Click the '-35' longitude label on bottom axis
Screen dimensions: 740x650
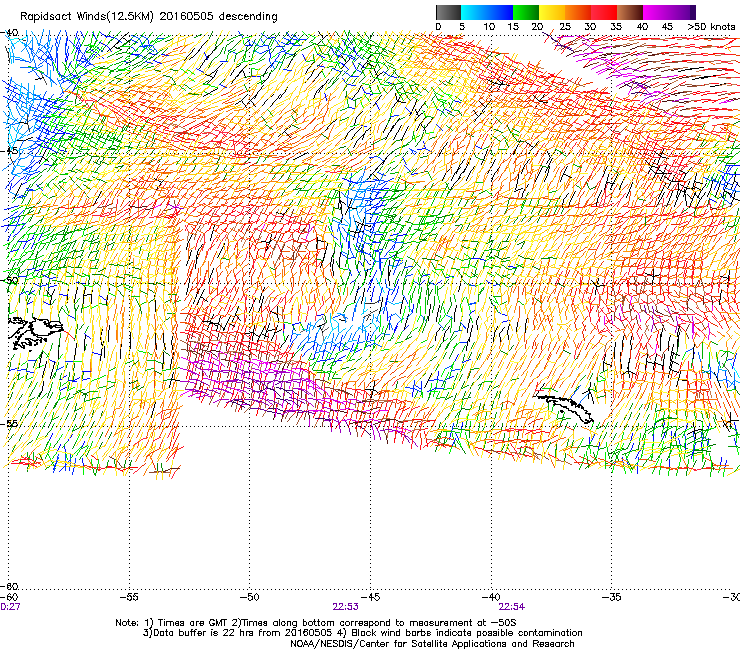coord(612,597)
